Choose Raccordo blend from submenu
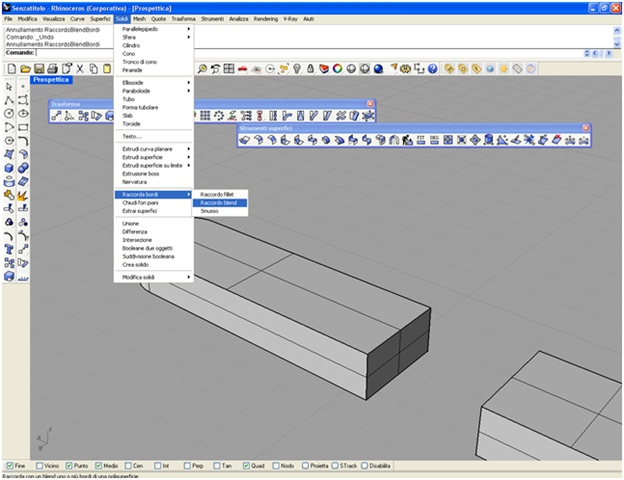The image size is (624, 480). coord(220,203)
